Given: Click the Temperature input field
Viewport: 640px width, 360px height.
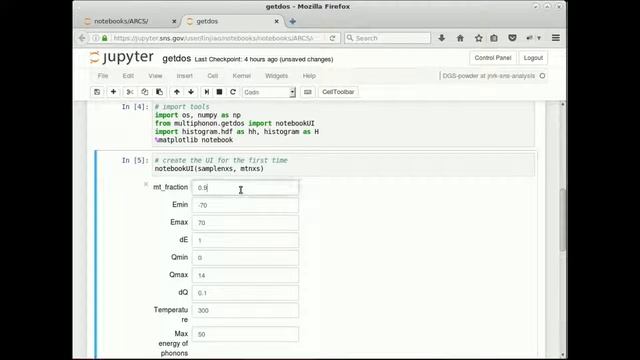Looking at the screenshot, I should coord(245,311).
